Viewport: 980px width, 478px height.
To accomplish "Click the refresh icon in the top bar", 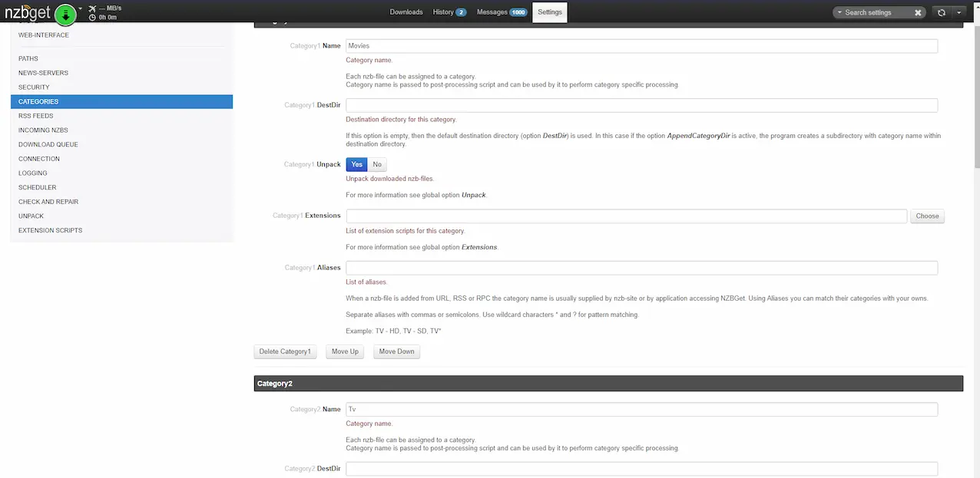I will click(x=941, y=12).
